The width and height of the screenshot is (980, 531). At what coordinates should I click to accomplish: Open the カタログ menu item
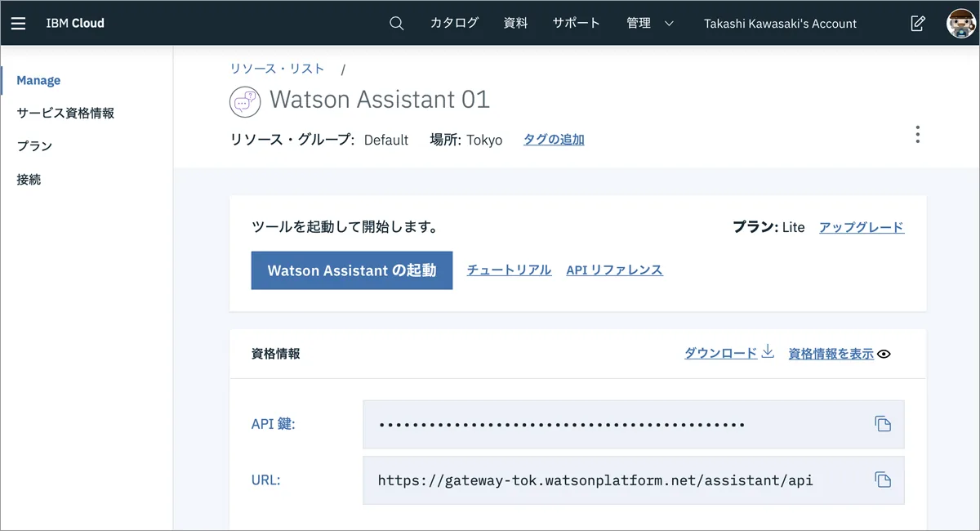454,24
